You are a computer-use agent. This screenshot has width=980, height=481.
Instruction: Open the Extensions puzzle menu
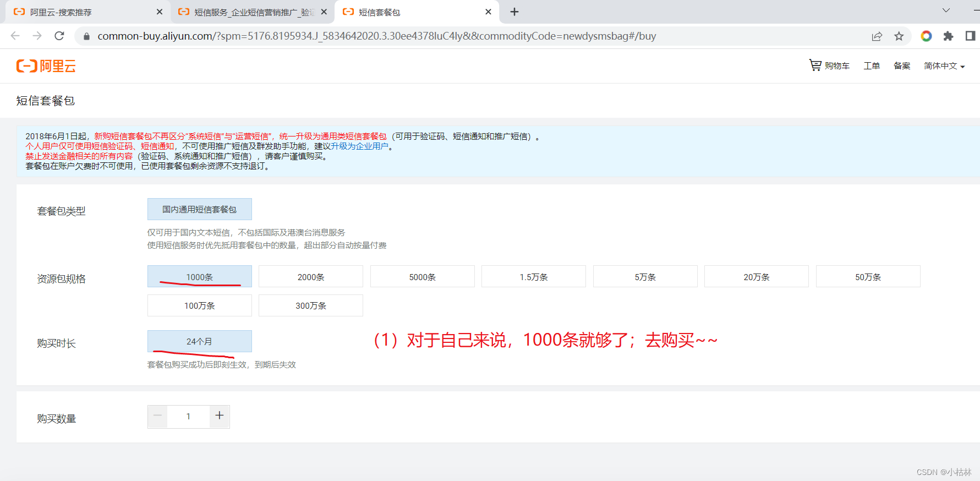point(948,36)
